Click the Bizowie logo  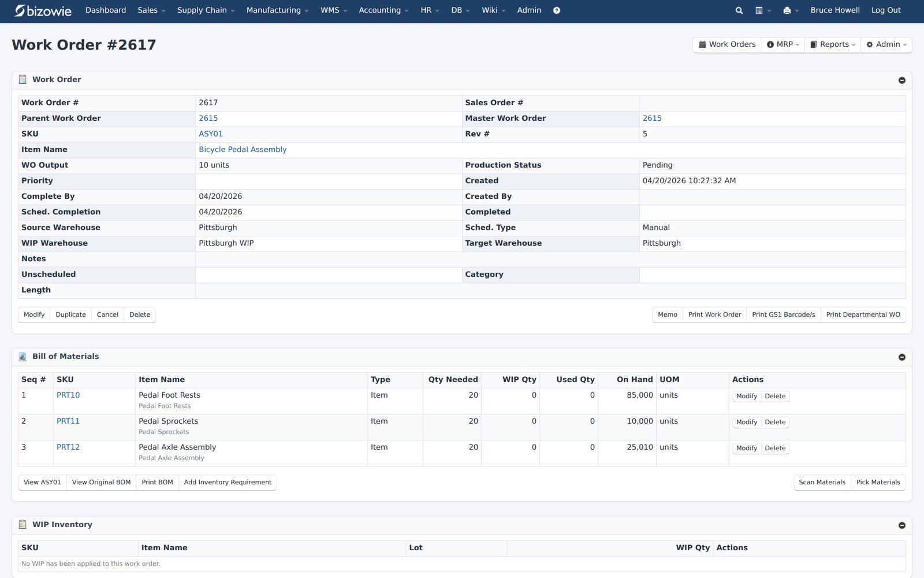click(43, 10)
